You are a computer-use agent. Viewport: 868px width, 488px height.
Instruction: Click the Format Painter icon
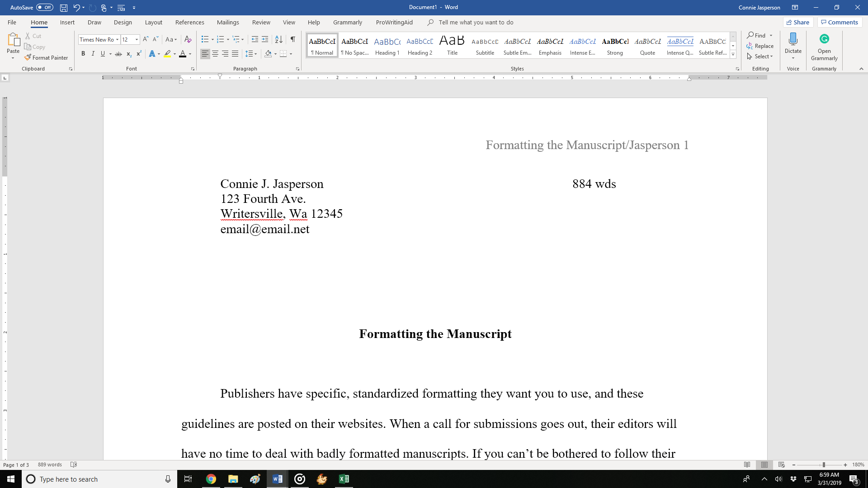click(x=28, y=57)
